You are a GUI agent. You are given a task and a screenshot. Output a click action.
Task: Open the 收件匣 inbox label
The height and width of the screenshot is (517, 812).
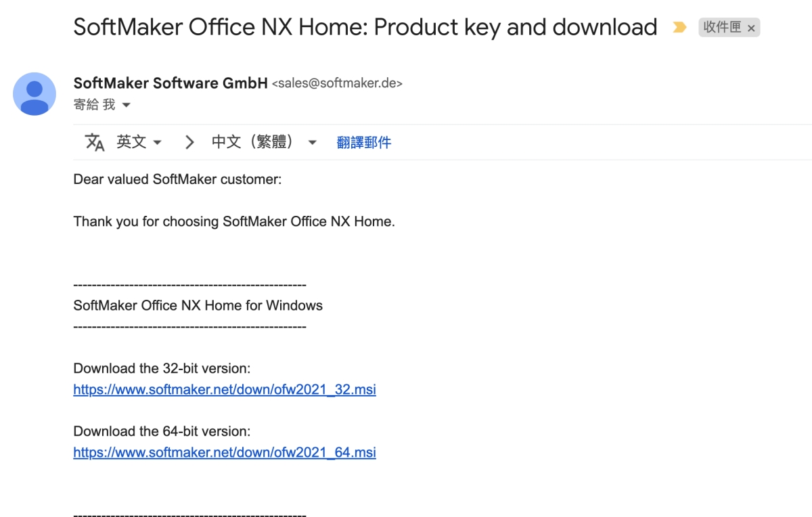tap(722, 28)
